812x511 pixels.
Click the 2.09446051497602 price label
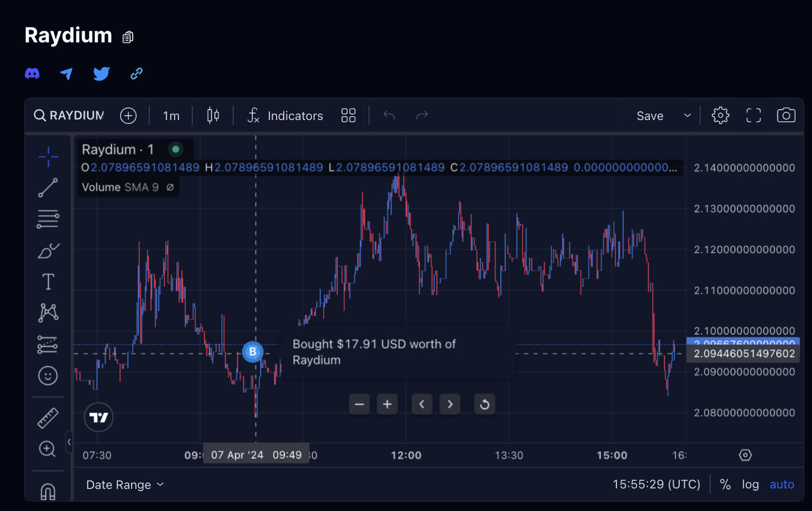tap(744, 354)
